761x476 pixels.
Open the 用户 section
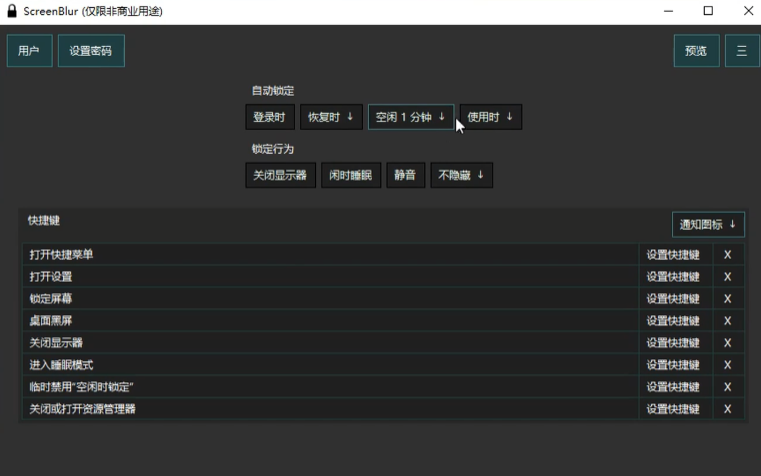click(x=29, y=51)
